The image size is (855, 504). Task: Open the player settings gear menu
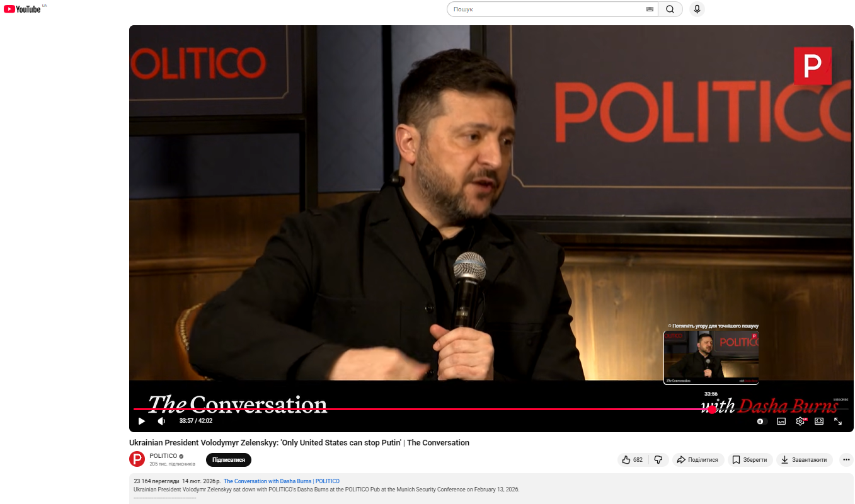point(800,421)
